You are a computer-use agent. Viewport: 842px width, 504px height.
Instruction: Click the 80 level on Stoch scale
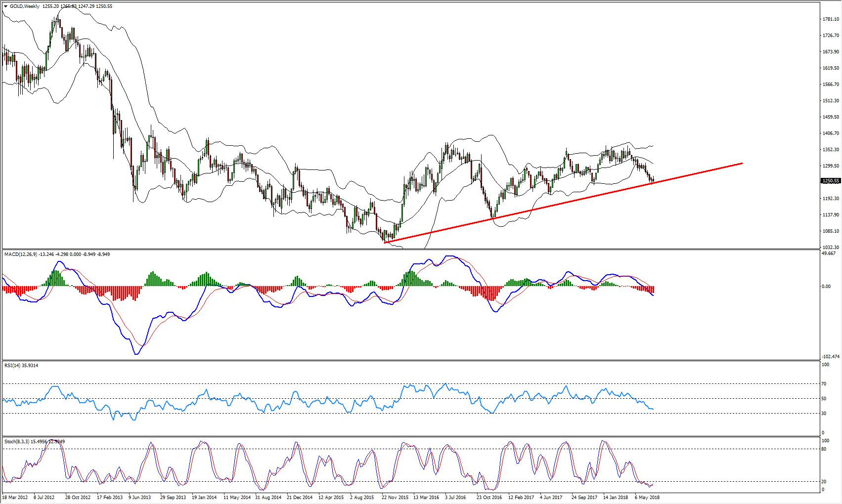[824, 450]
